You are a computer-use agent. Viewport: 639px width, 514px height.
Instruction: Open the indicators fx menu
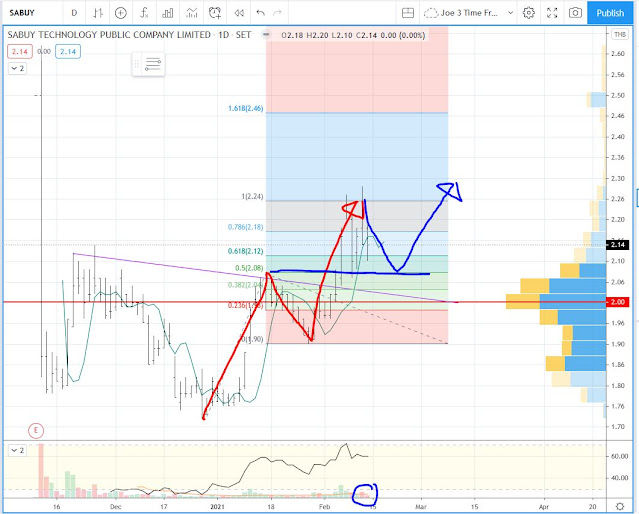pyautogui.click(x=144, y=13)
